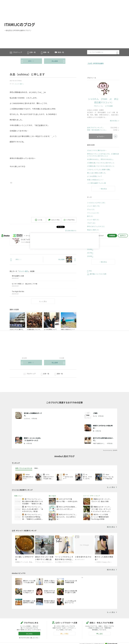Click the +フォロー button
Viewport: 129px width, 644px height.
click(100, 136)
